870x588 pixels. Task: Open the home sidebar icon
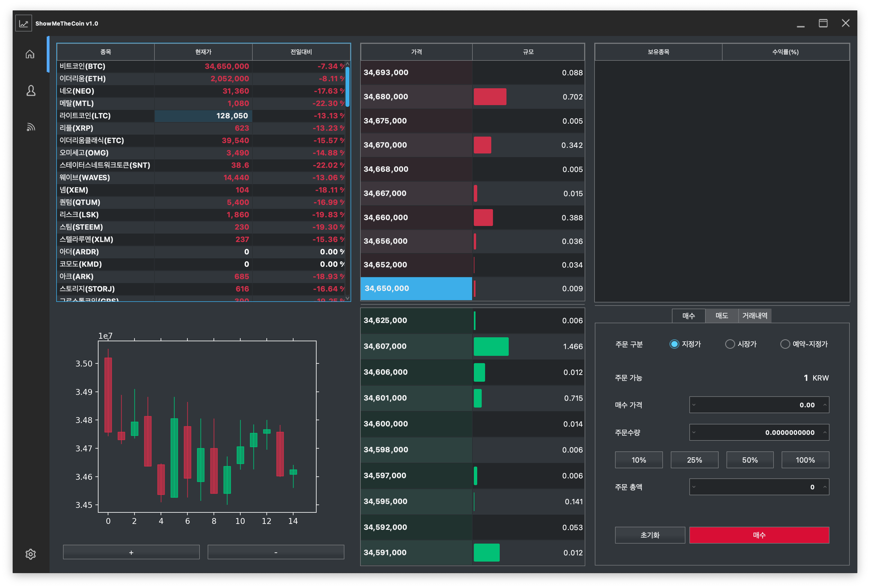[x=30, y=54]
